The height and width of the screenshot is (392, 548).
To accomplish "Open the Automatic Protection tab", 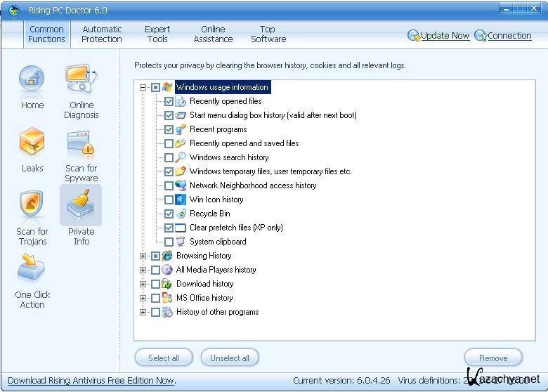I will [x=102, y=34].
